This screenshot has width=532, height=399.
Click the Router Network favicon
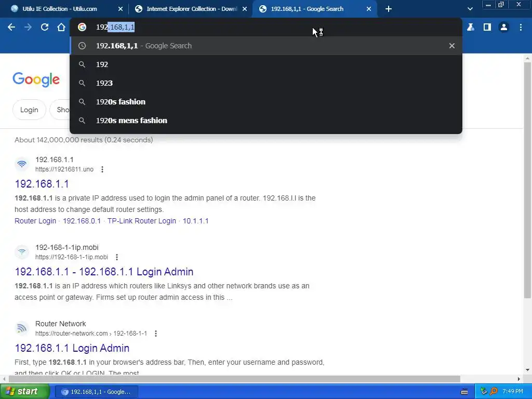pyautogui.click(x=22, y=328)
